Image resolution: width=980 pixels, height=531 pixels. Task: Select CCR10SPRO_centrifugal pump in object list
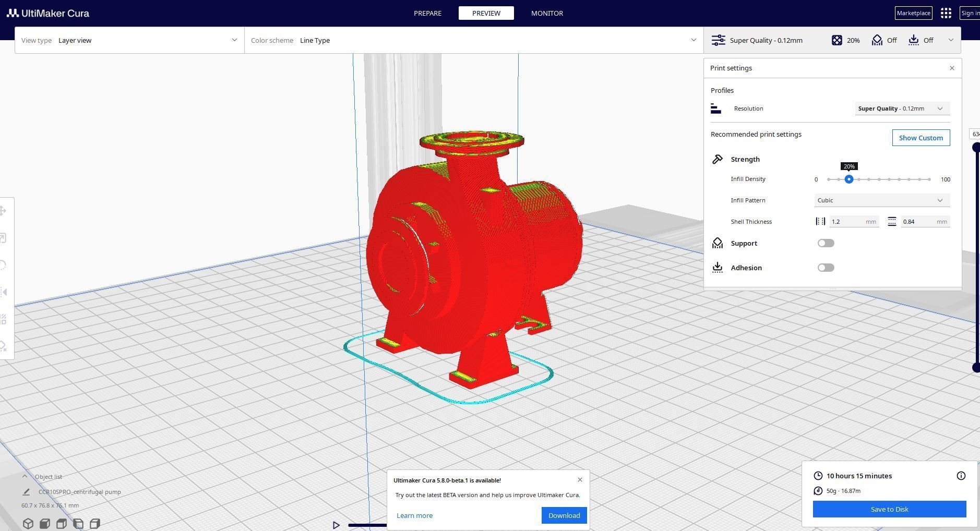80,492
